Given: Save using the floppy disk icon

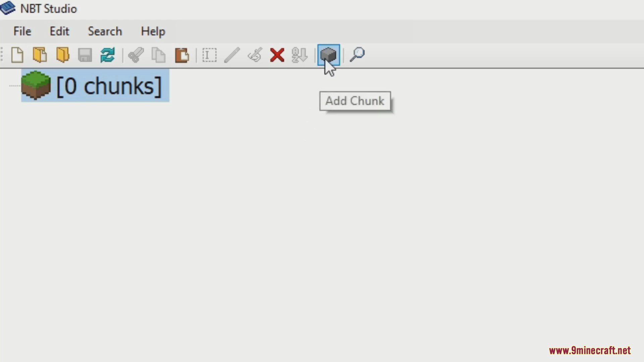Looking at the screenshot, I should [x=85, y=55].
